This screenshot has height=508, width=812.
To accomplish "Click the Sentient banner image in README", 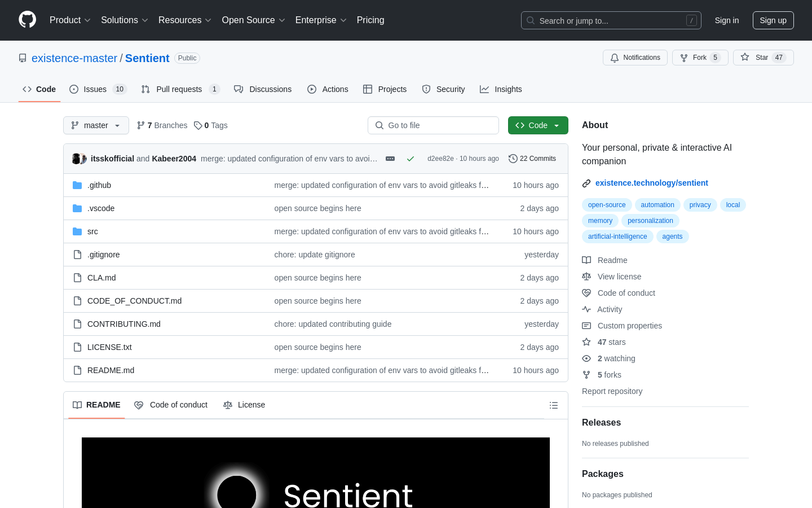I will tap(316, 473).
